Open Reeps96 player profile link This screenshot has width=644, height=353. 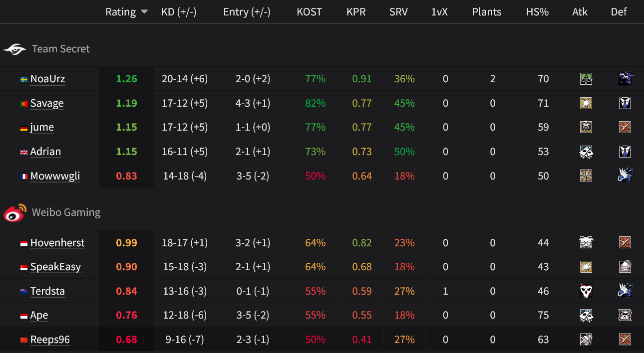(x=50, y=340)
